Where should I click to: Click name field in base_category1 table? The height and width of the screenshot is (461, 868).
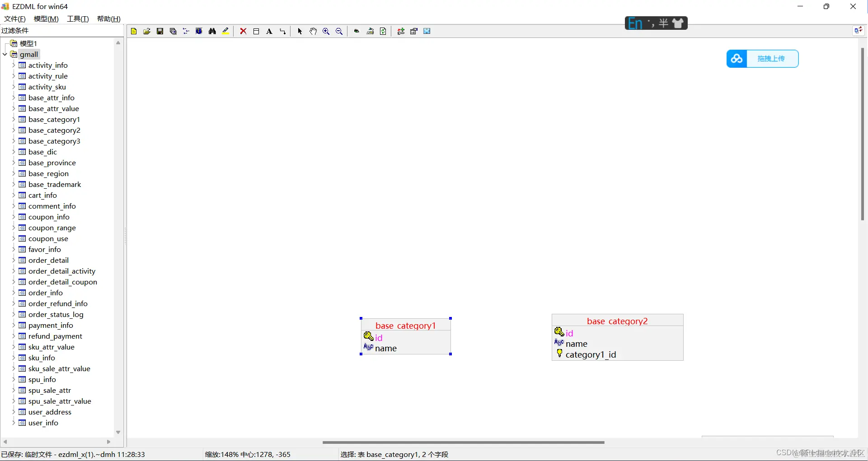(386, 348)
